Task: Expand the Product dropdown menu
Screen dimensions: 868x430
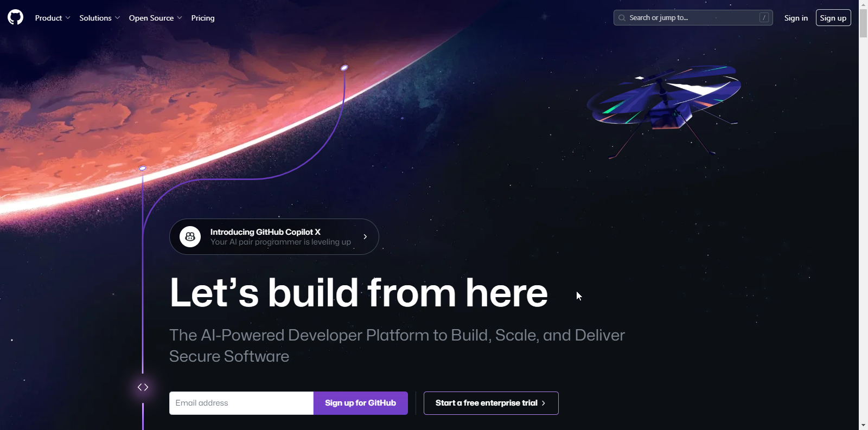Action: 53,18
